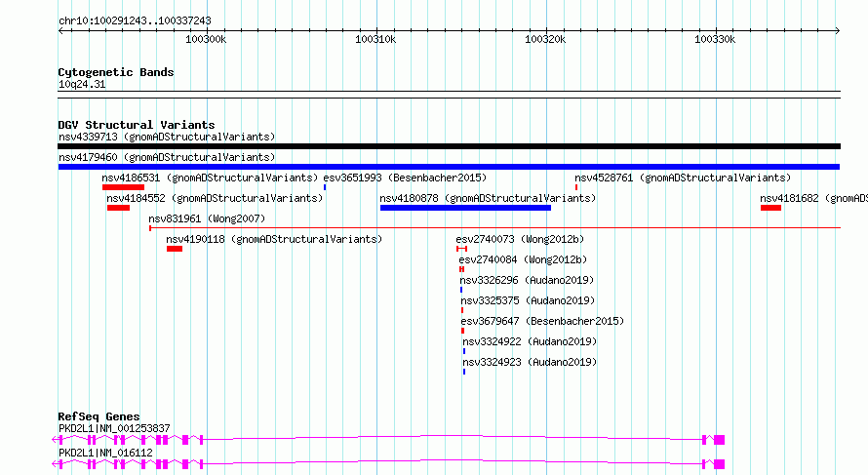Open nsv4184552 variant label
This screenshot has height=475, width=868.
tap(215, 198)
